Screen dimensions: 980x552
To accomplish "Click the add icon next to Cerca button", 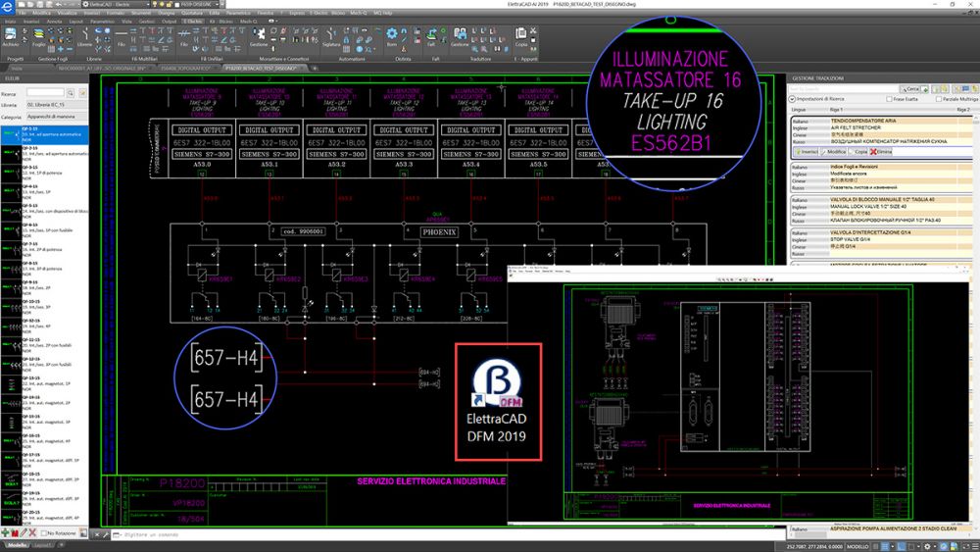I will pyautogui.click(x=926, y=89).
